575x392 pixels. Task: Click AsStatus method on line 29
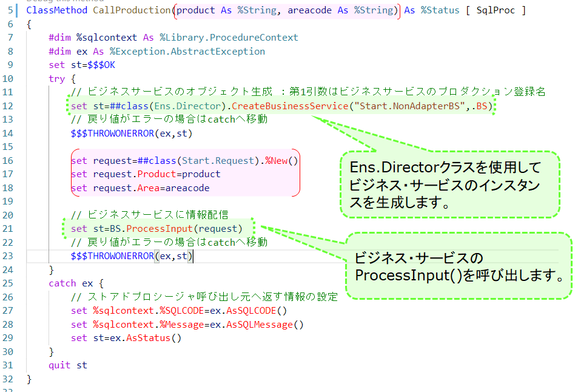(x=153, y=338)
